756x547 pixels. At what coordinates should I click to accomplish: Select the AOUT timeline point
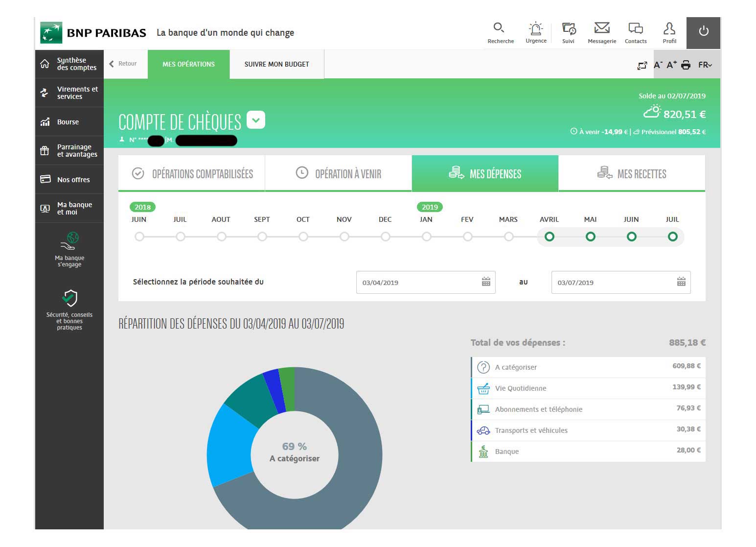tap(222, 237)
